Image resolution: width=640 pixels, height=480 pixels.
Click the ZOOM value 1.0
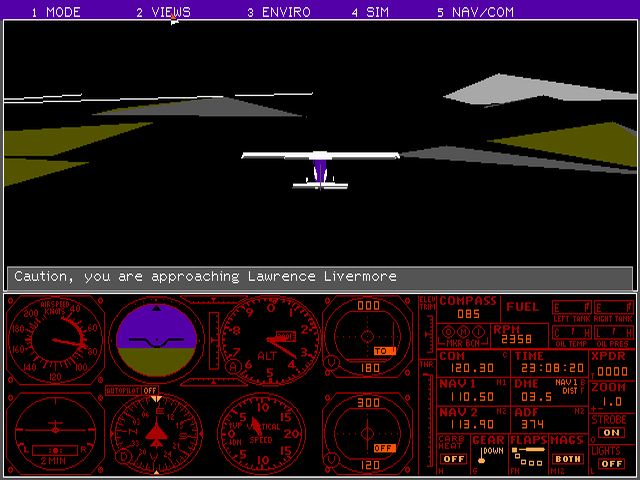(612, 402)
